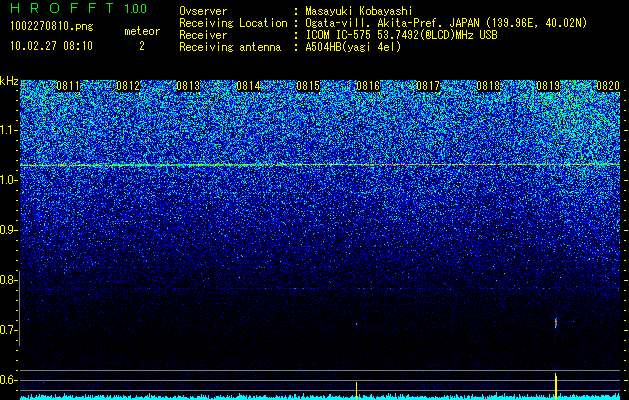
Task: Click the 0816 time marker label
Action: pos(368,86)
